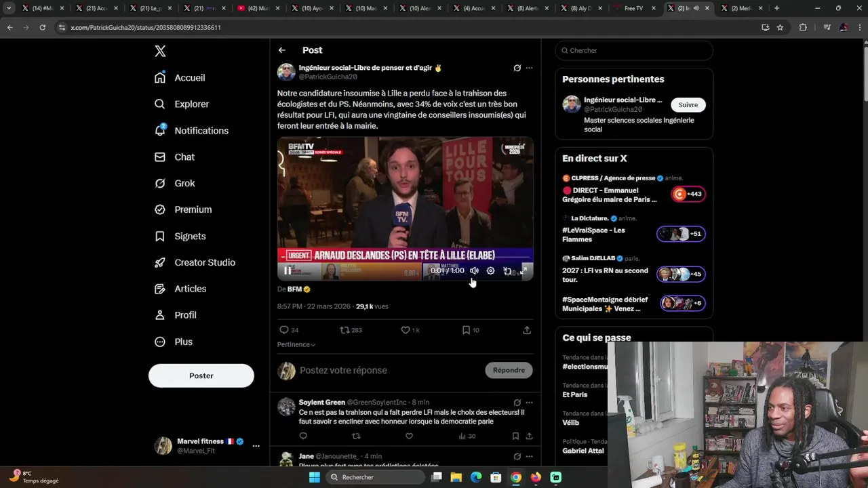Viewport: 868px width, 488px height.
Task: Repost the Soylent Green reply
Action: click(x=356, y=436)
